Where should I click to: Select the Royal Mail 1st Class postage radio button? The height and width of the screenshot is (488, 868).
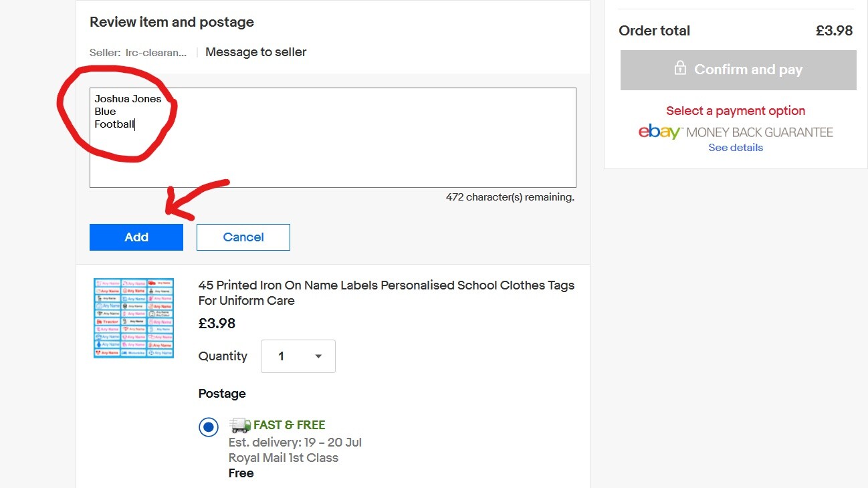point(209,427)
